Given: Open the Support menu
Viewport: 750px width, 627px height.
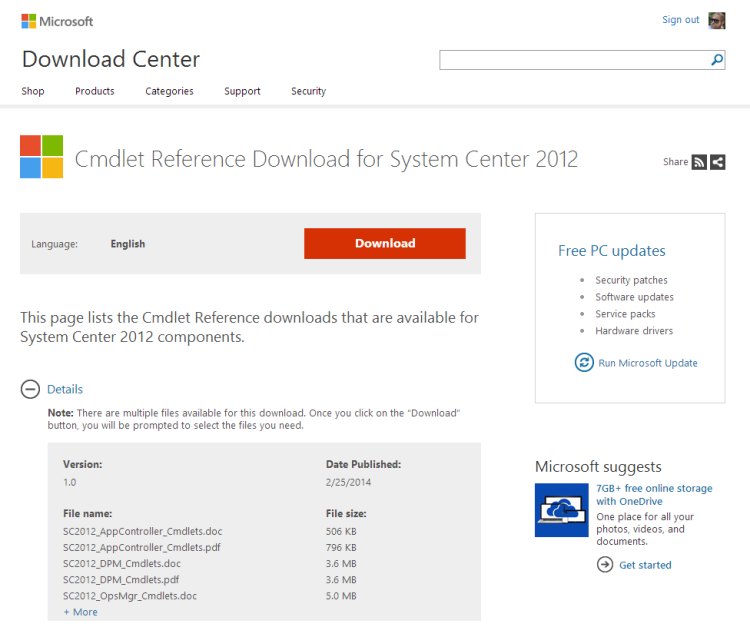Looking at the screenshot, I should coord(242,91).
